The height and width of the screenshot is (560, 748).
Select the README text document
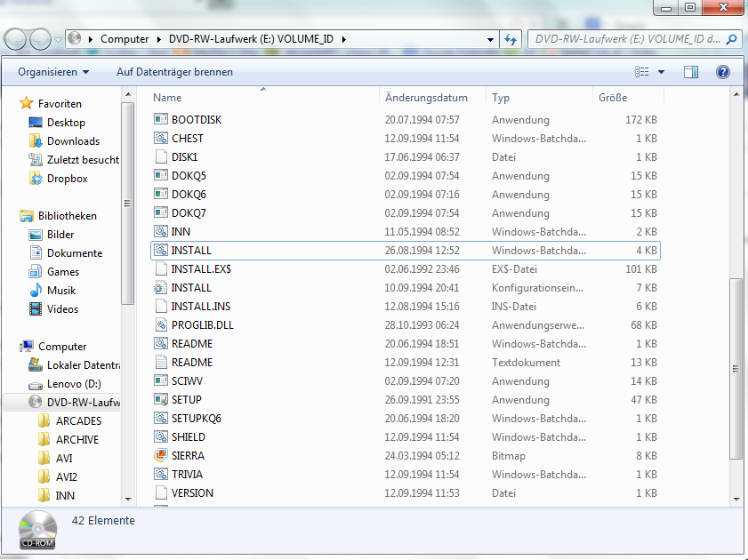coord(191,363)
